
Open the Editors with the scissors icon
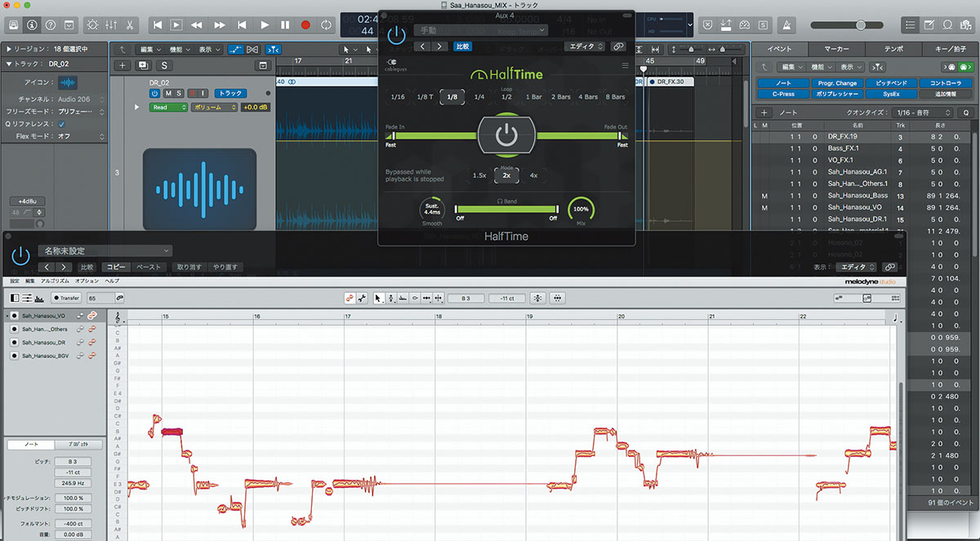tap(131, 25)
